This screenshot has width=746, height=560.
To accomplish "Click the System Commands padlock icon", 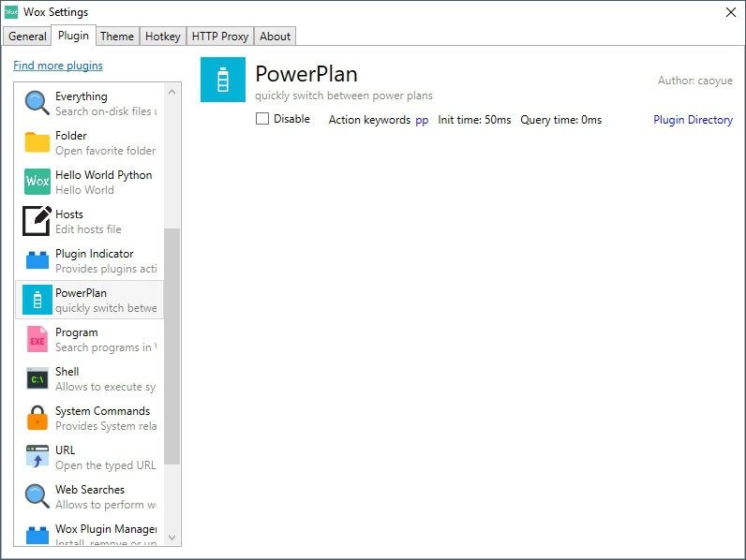I will [37, 418].
